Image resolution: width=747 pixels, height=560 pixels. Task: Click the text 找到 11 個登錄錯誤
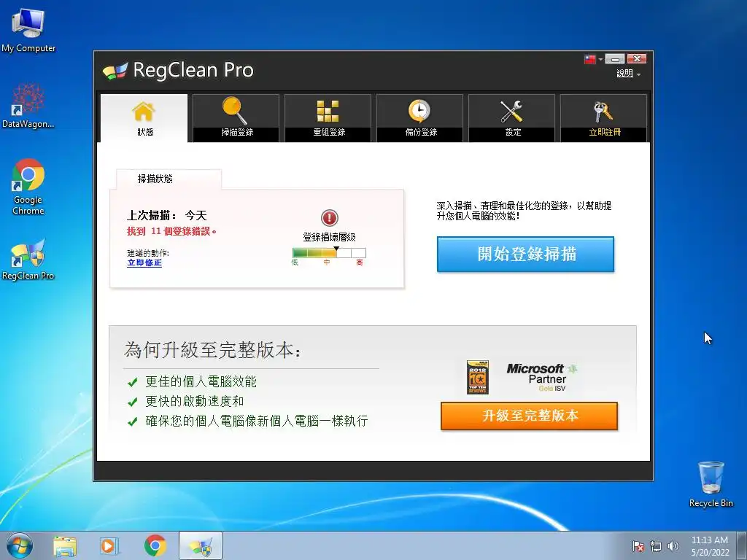click(171, 231)
